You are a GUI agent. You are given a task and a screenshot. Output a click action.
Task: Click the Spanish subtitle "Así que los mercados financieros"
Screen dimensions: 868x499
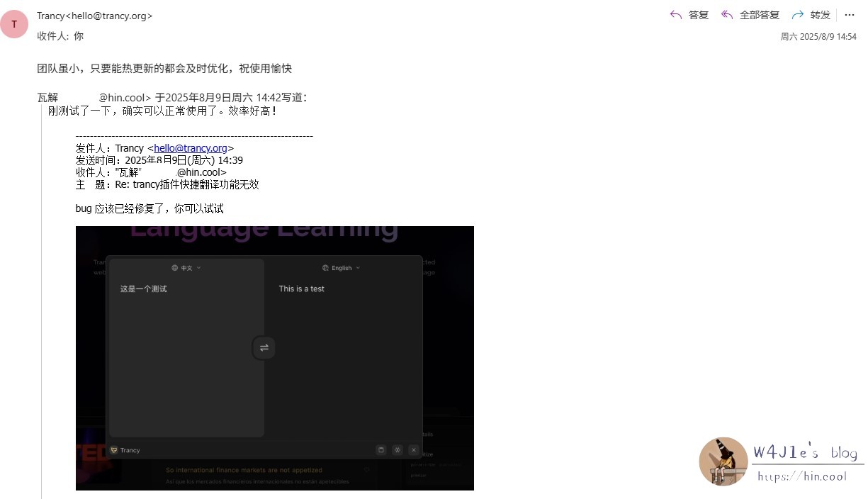click(257, 482)
